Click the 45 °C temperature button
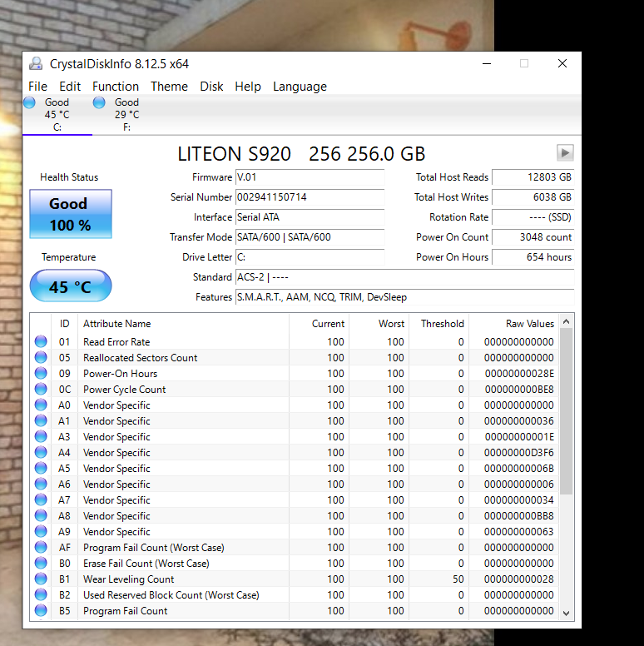 click(71, 286)
